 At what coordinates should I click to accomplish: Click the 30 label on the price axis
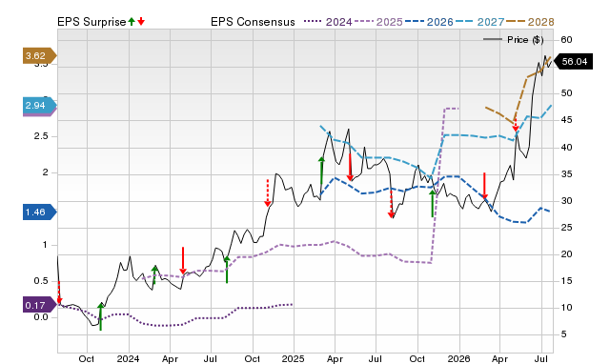566,201
